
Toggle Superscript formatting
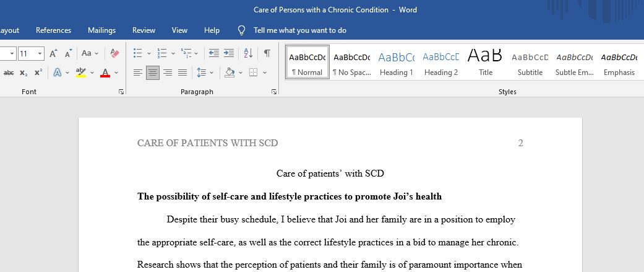click(x=38, y=73)
